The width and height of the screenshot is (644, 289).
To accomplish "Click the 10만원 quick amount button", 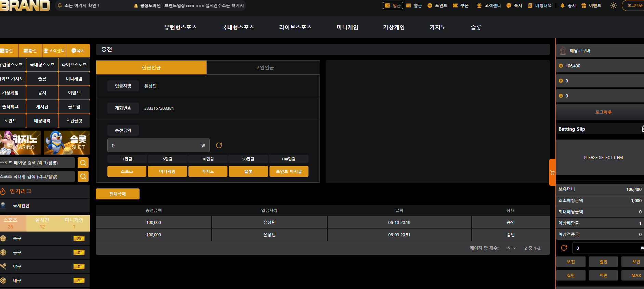I will pyautogui.click(x=208, y=159).
